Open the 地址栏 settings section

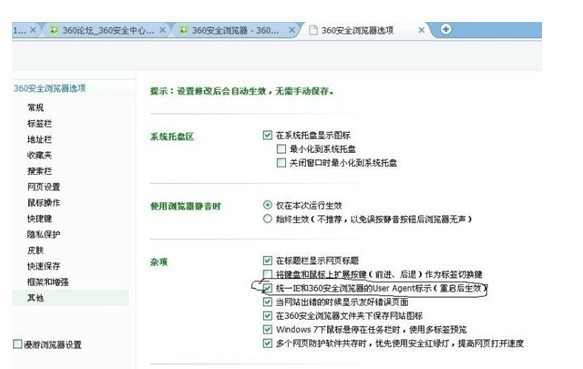tap(39, 139)
